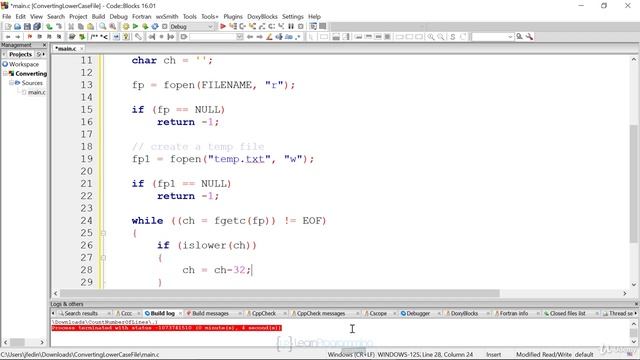
Task: Click the Replace toolbar icon
Action: tap(112, 27)
